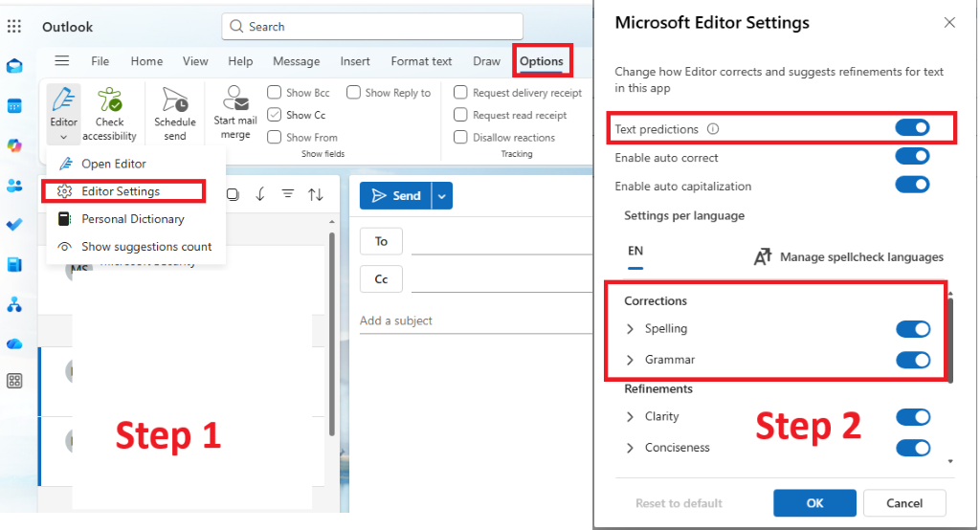Click the down arrow icon above message list
Screen dimensions: 980x530
260,194
